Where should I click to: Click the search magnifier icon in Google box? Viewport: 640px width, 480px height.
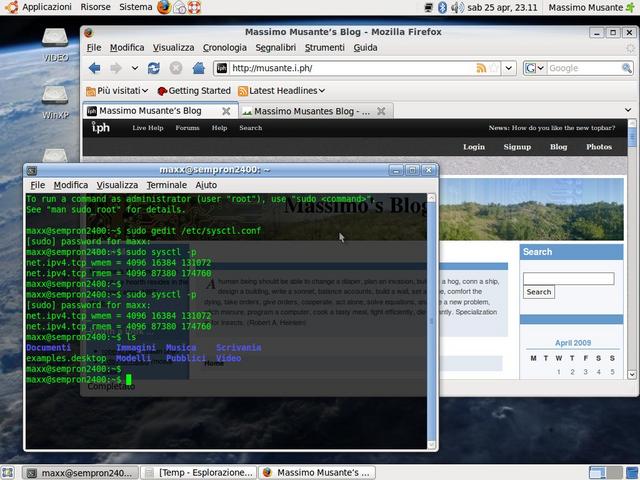click(x=627, y=68)
